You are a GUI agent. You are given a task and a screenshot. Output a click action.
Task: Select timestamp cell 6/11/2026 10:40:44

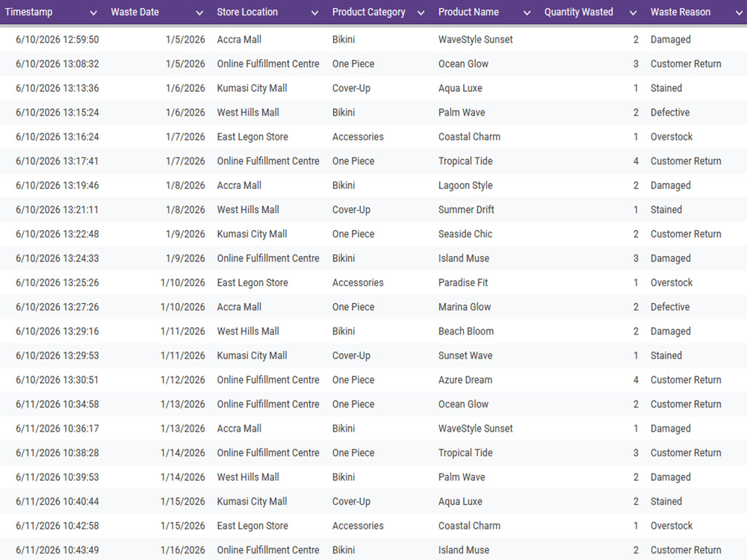(58, 501)
